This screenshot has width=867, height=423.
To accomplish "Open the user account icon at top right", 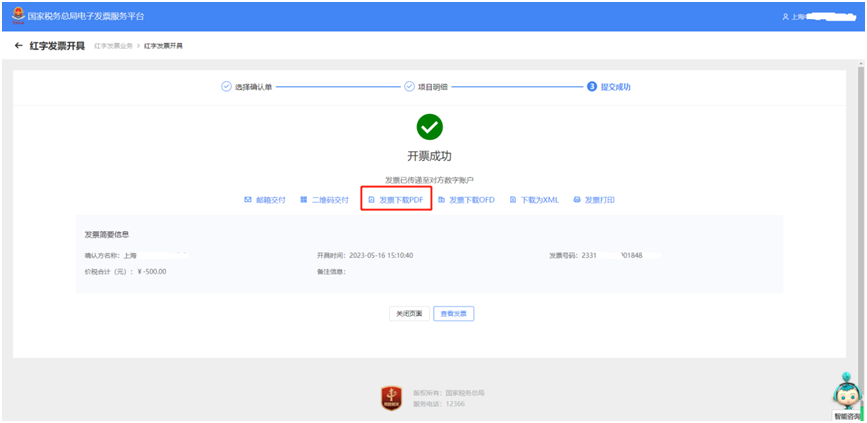I will pos(784,17).
